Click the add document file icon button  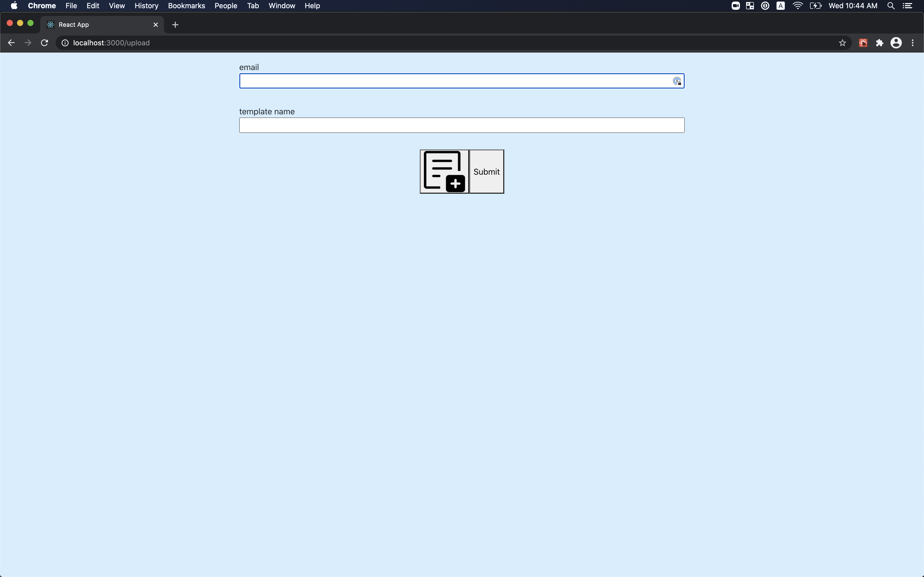[x=444, y=171]
